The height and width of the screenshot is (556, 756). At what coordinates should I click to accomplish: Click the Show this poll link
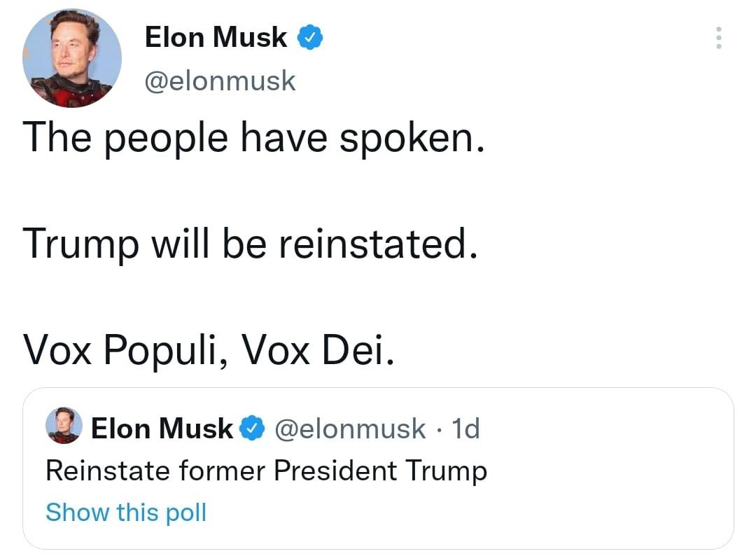126,513
